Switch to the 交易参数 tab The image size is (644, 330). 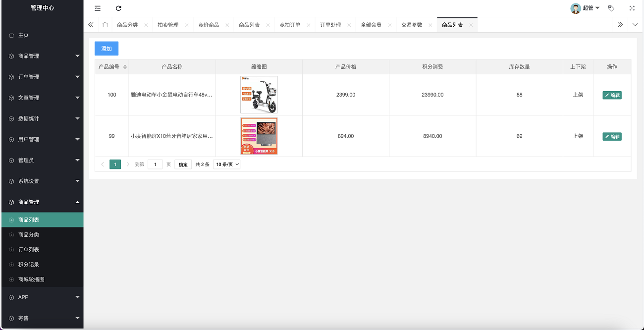tap(412, 25)
